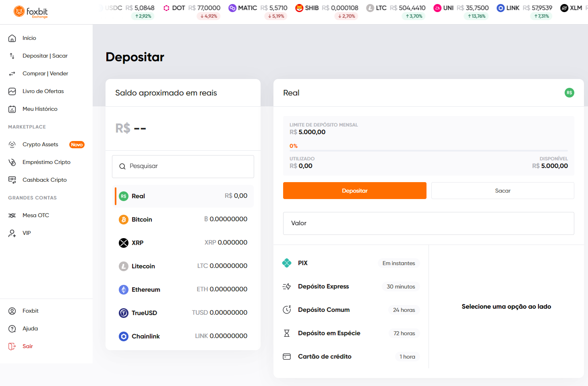
Task: Click the Comprar | Vender swap icon
Action: point(12,74)
